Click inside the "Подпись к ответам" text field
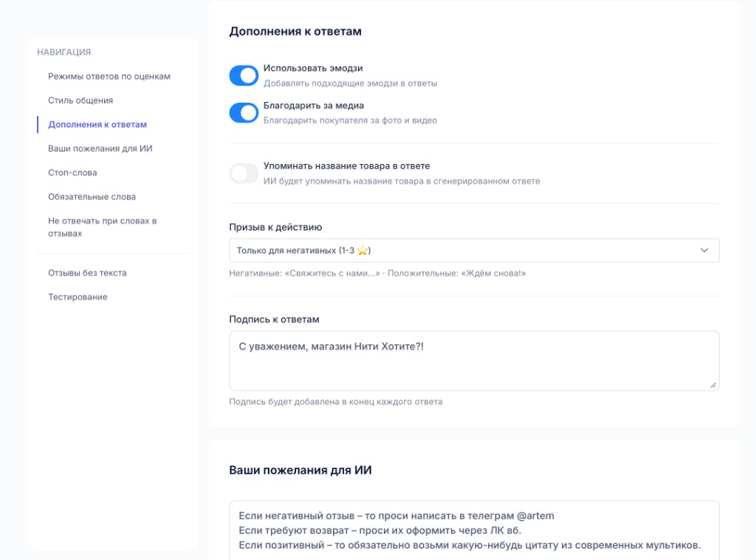Screen dimensions: 756x560 [473, 361]
